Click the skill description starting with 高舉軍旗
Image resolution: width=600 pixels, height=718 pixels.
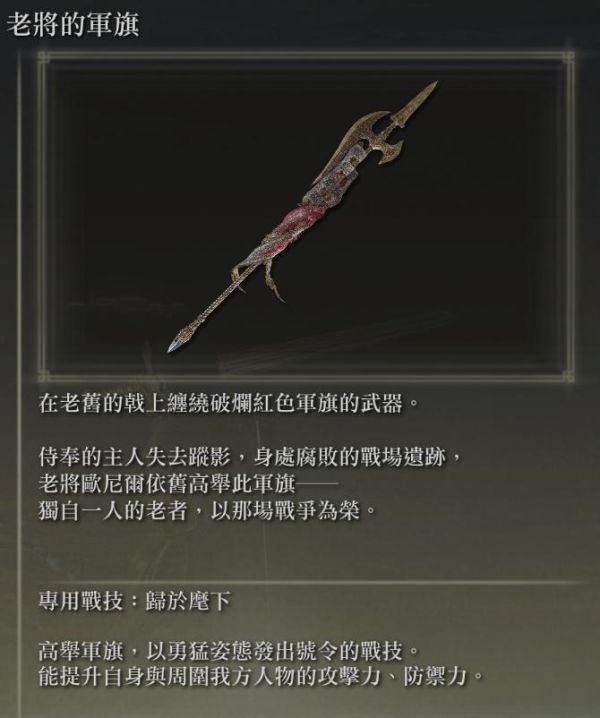[229, 651]
